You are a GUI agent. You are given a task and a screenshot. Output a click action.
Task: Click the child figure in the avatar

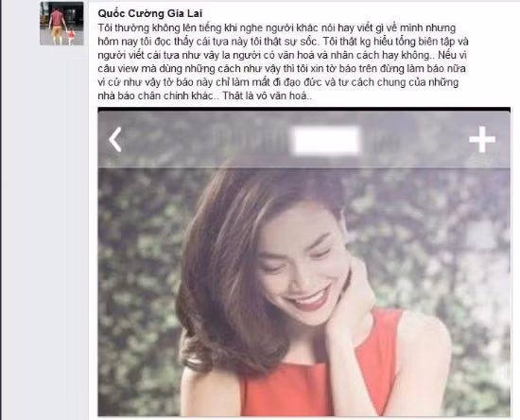(x=71, y=37)
